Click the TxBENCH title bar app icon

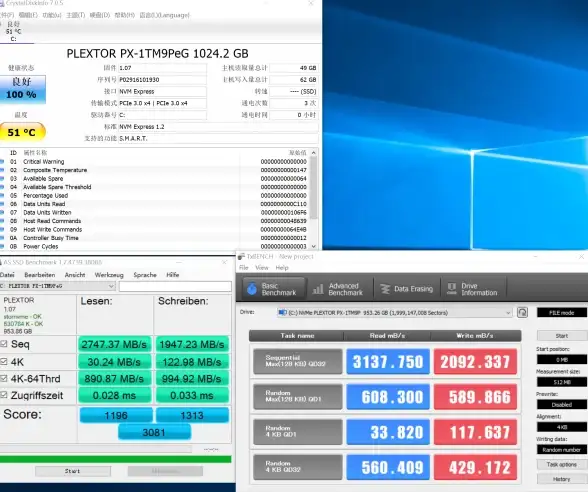[241, 256]
